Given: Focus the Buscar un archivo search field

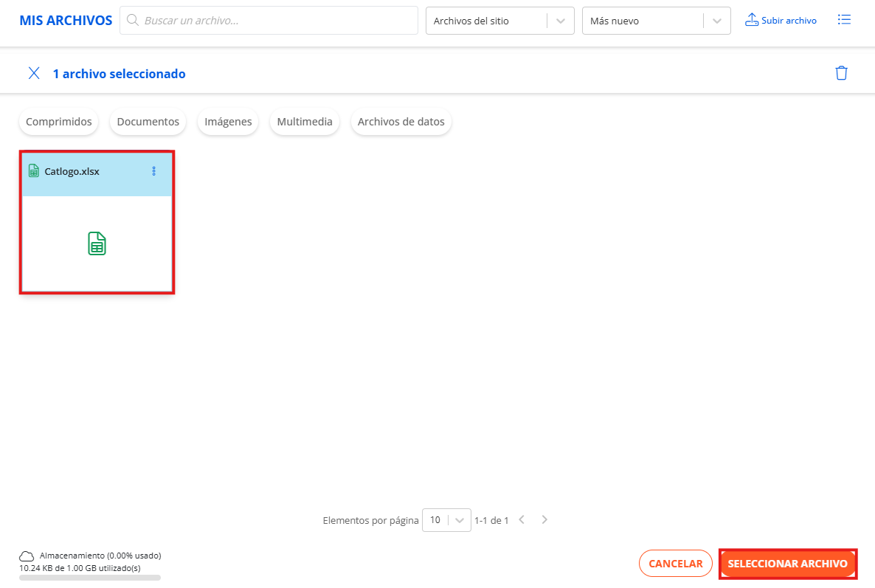Looking at the screenshot, I should pyautogui.click(x=269, y=21).
